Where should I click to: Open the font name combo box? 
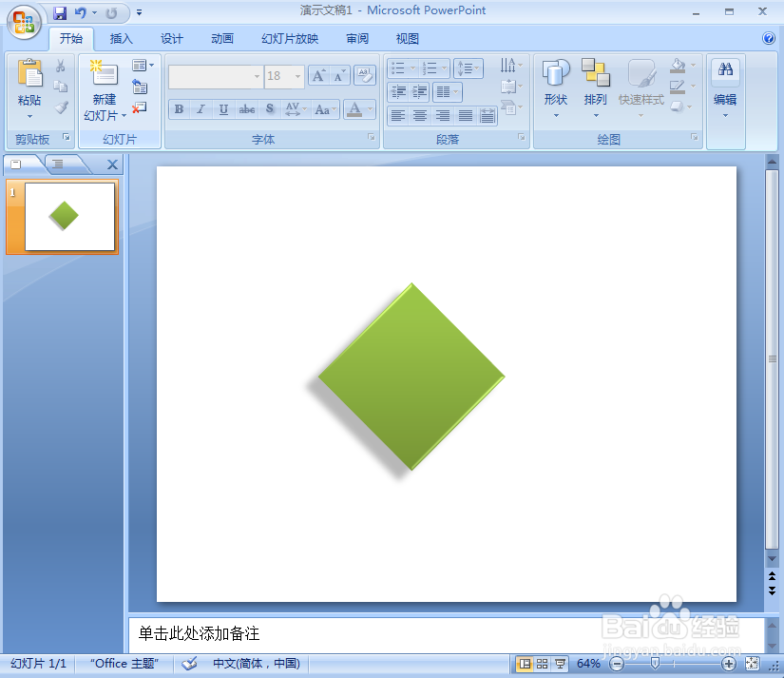click(216, 77)
